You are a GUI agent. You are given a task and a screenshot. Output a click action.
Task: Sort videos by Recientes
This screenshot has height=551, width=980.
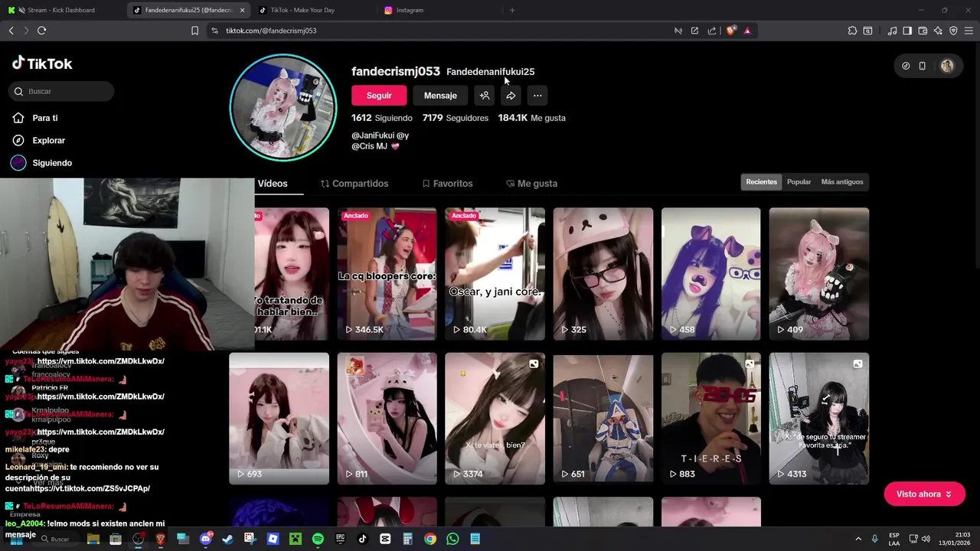761,182
